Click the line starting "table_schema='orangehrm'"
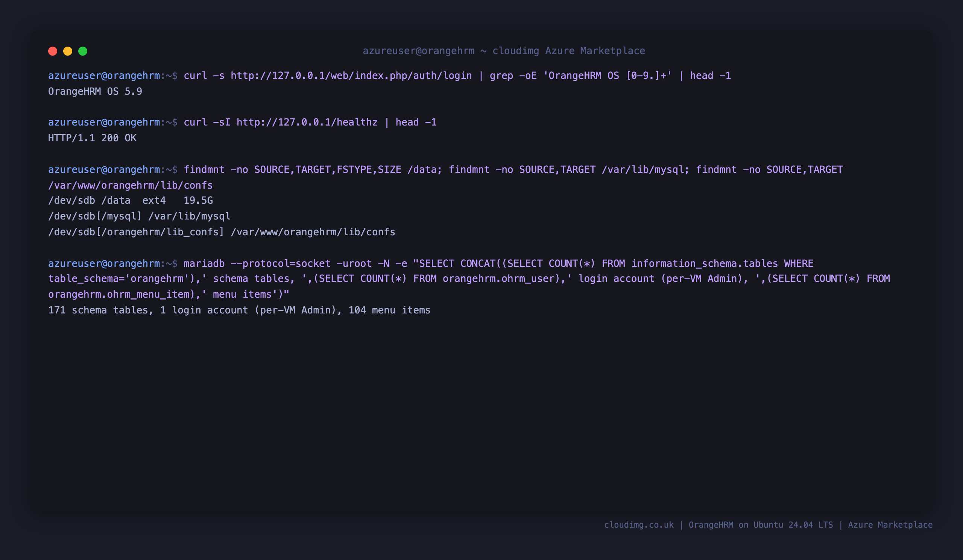The width and height of the screenshot is (963, 560). point(469,278)
